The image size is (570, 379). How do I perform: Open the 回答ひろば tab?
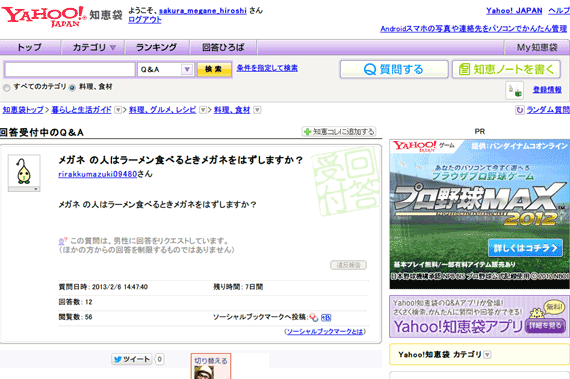point(223,47)
